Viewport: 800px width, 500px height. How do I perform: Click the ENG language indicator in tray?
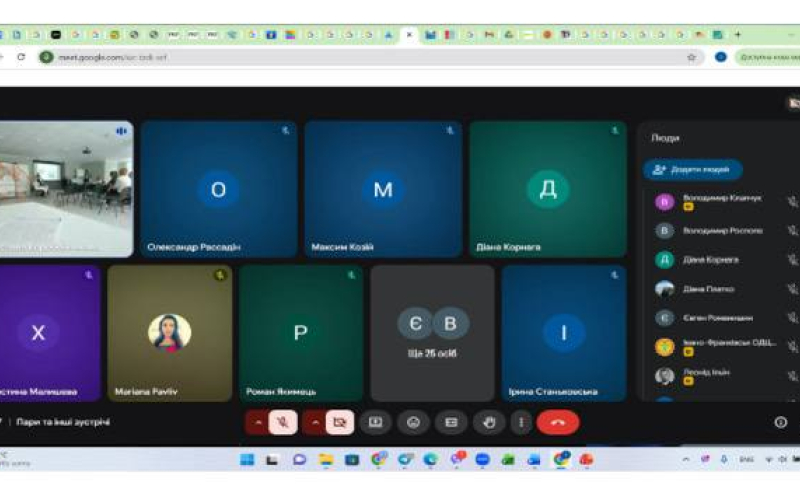click(746, 460)
